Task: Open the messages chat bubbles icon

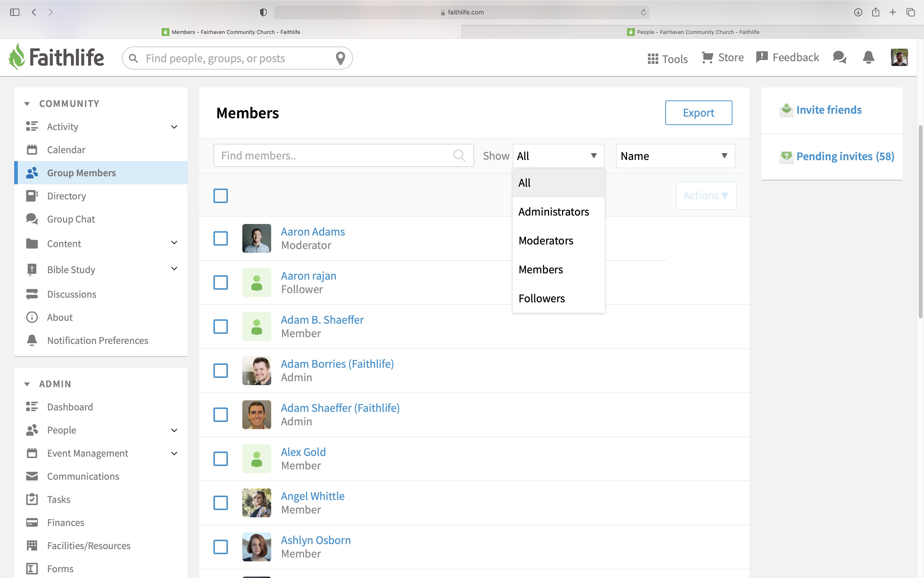Action: tap(840, 57)
